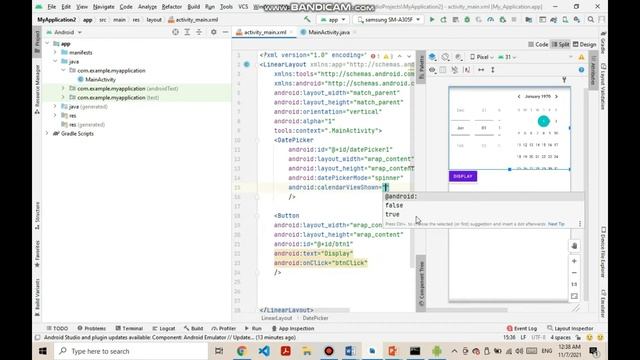The image size is (640, 360).
Task: Toggle the Palette side panel
Action: pos(421,67)
